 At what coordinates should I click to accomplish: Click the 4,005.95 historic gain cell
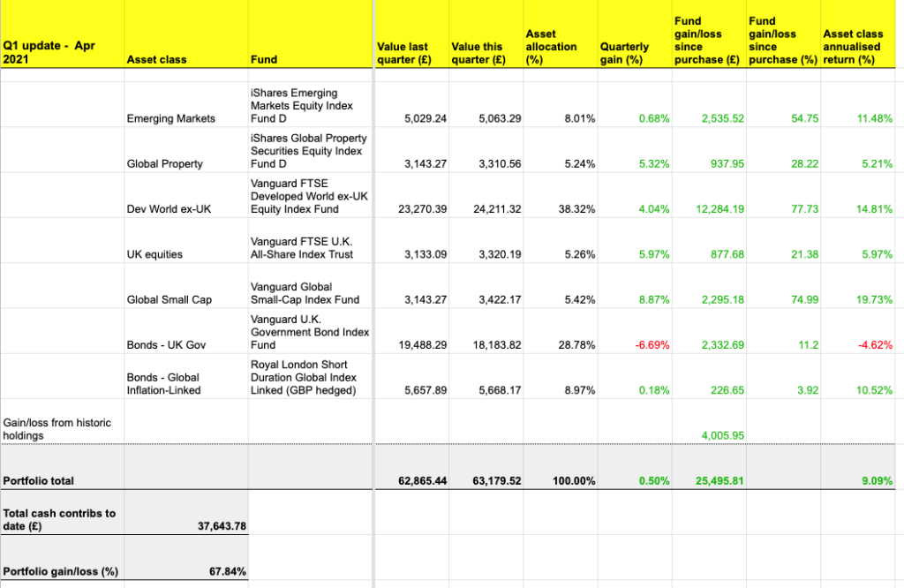[709, 421]
